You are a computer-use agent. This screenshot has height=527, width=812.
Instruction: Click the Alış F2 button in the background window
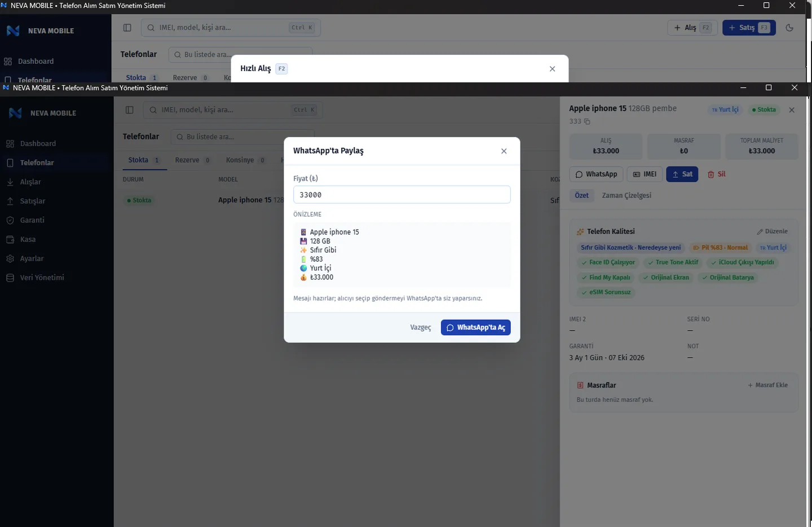coord(691,28)
